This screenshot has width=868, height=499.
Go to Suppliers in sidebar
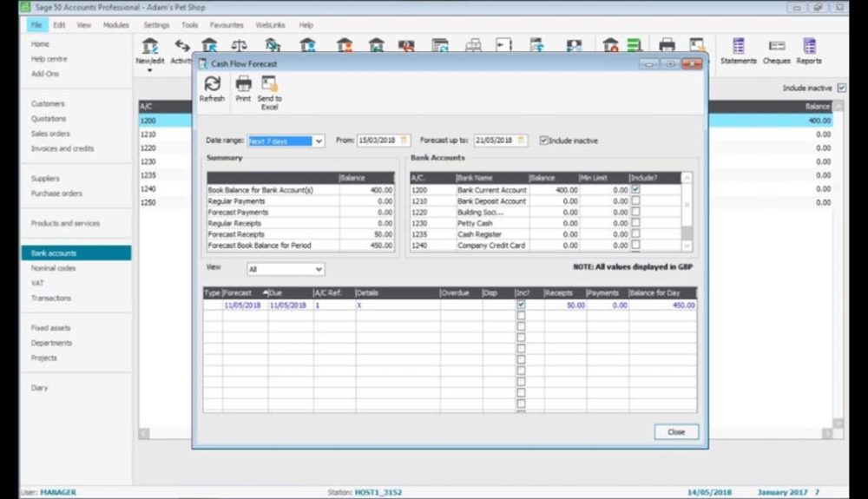[45, 178]
